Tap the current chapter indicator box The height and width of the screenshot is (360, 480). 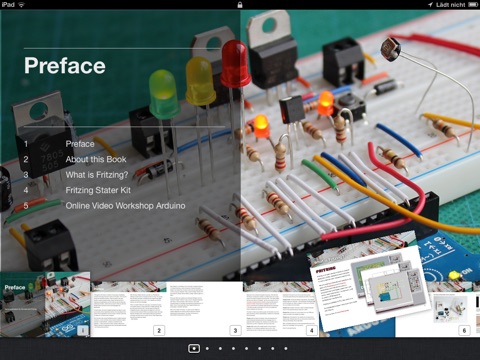tap(194, 348)
